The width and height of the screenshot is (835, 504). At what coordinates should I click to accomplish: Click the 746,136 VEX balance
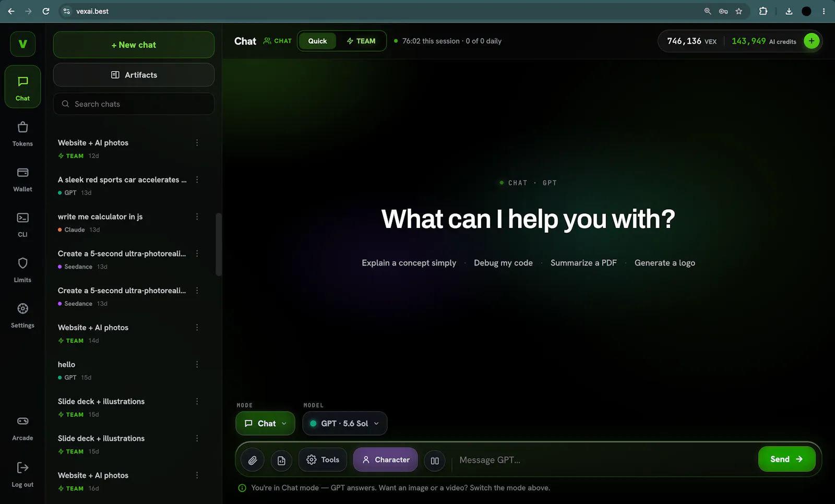point(691,41)
